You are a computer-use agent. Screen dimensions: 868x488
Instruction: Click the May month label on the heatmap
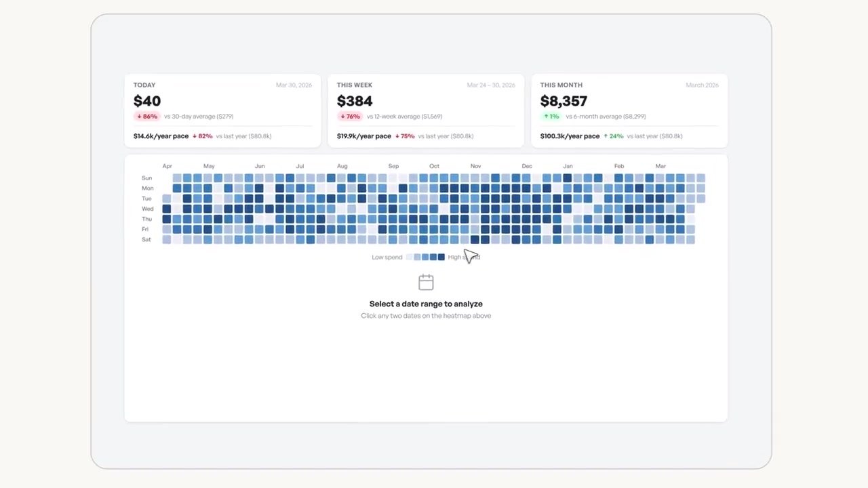(x=209, y=166)
